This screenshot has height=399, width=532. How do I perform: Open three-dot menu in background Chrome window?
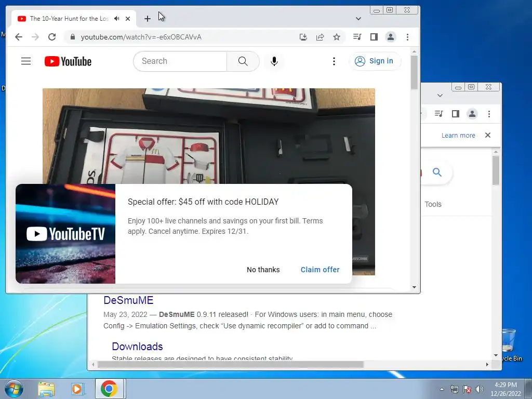(489, 114)
